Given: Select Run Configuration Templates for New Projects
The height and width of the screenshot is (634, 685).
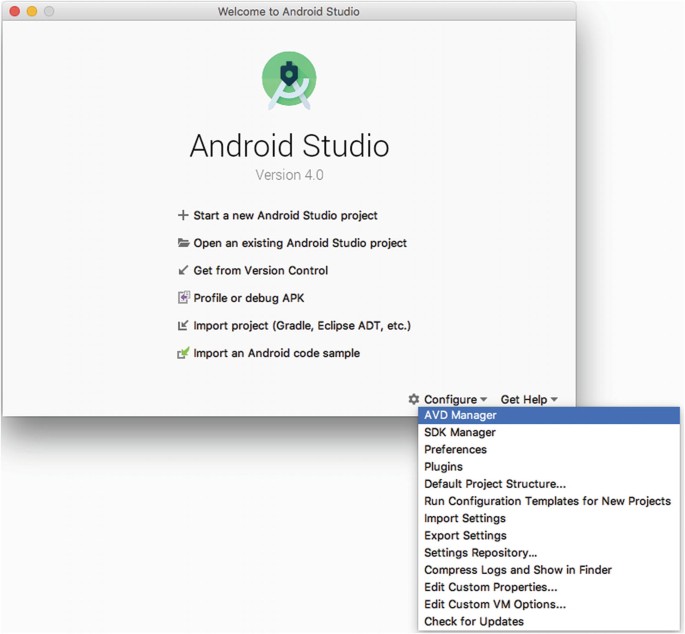Looking at the screenshot, I should coord(549,501).
